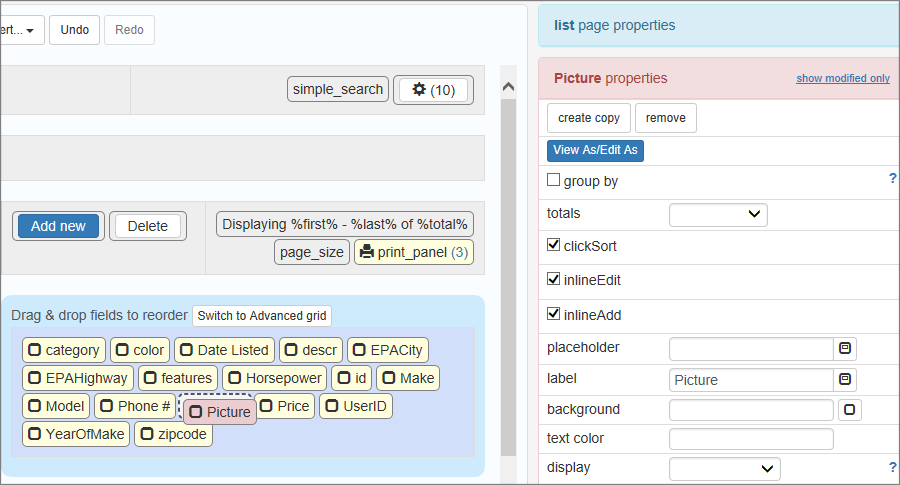Viewport: 900px width, 485px height.
Task: Open the totals dropdown
Action: click(717, 214)
